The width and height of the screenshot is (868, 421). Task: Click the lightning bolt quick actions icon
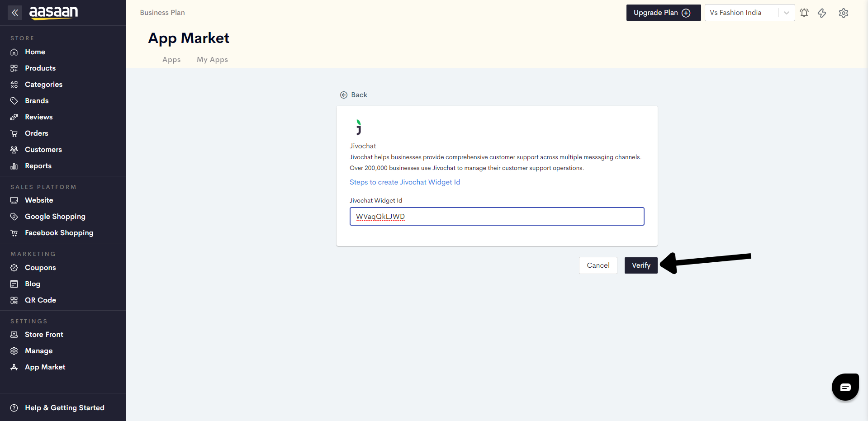point(822,13)
